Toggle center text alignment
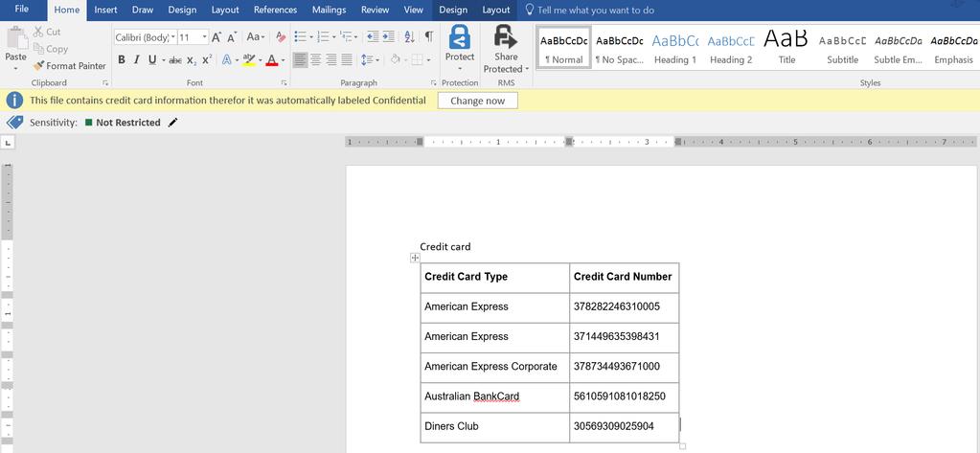The height and width of the screenshot is (453, 980). [316, 60]
